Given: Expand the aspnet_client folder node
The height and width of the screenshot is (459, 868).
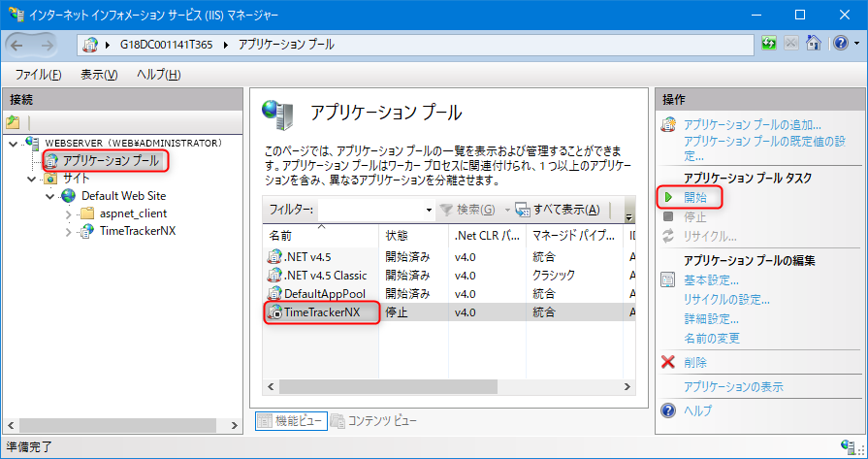Looking at the screenshot, I should (x=69, y=214).
